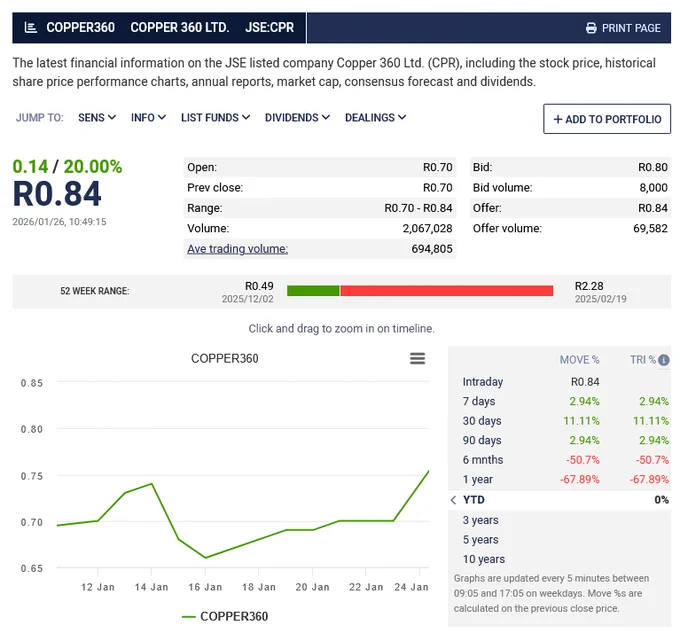Click the TRI % info icon

pyautogui.click(x=664, y=360)
